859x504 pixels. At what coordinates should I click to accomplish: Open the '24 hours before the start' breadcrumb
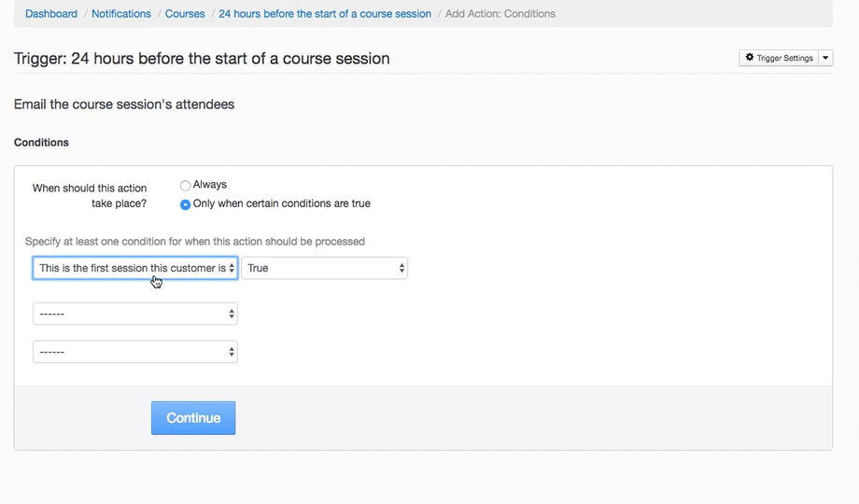click(x=325, y=14)
